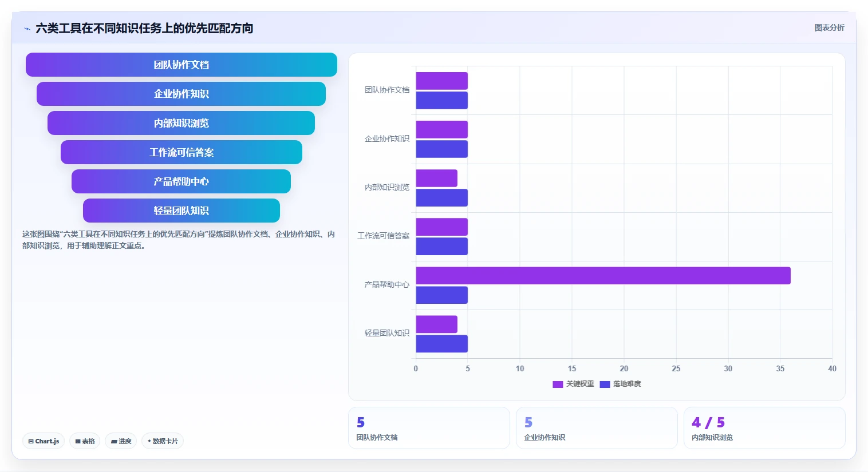Click the title 六类工具在不同知识任务上的优先匹配方向

click(x=144, y=28)
